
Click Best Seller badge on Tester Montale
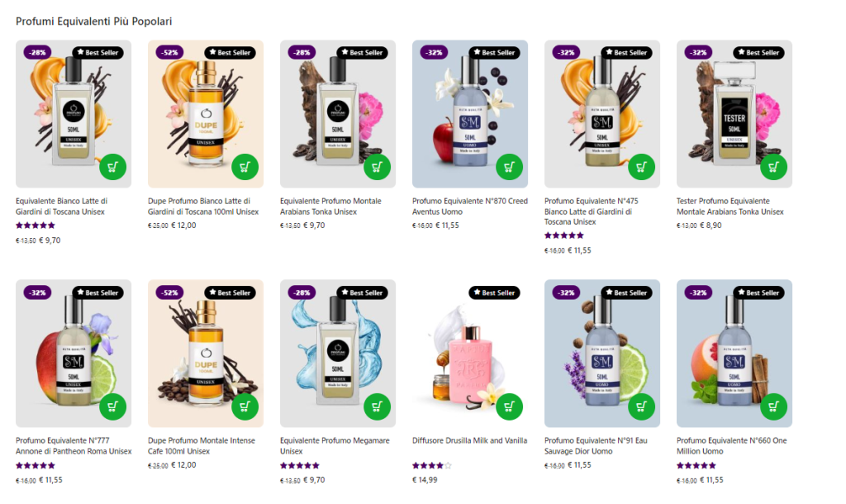pyautogui.click(x=758, y=52)
